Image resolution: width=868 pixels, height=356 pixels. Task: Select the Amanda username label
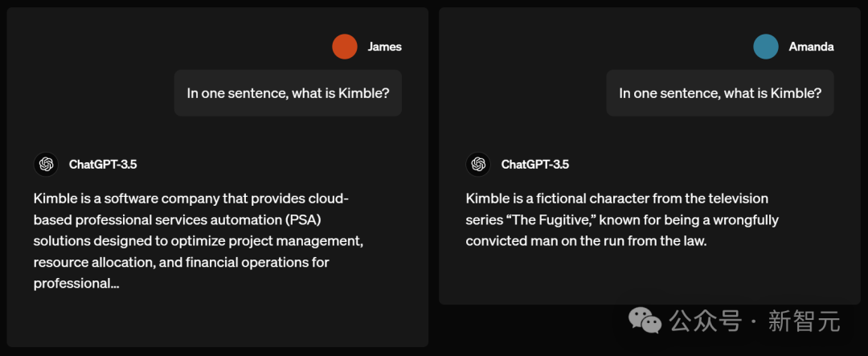click(x=811, y=47)
